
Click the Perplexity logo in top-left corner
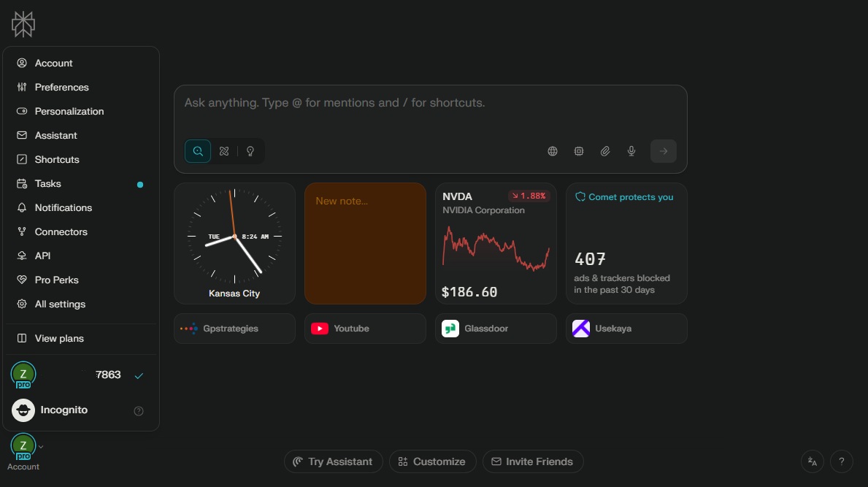(23, 24)
